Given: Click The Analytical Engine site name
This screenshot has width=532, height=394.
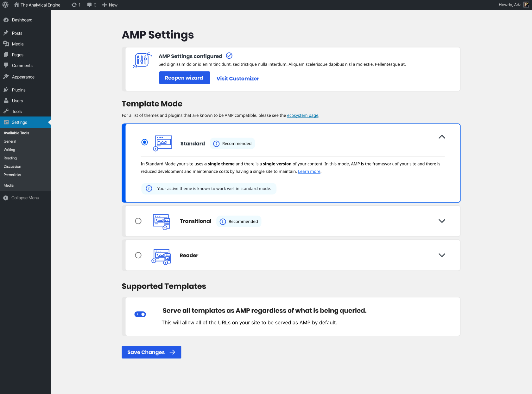Looking at the screenshot, I should 40,5.
